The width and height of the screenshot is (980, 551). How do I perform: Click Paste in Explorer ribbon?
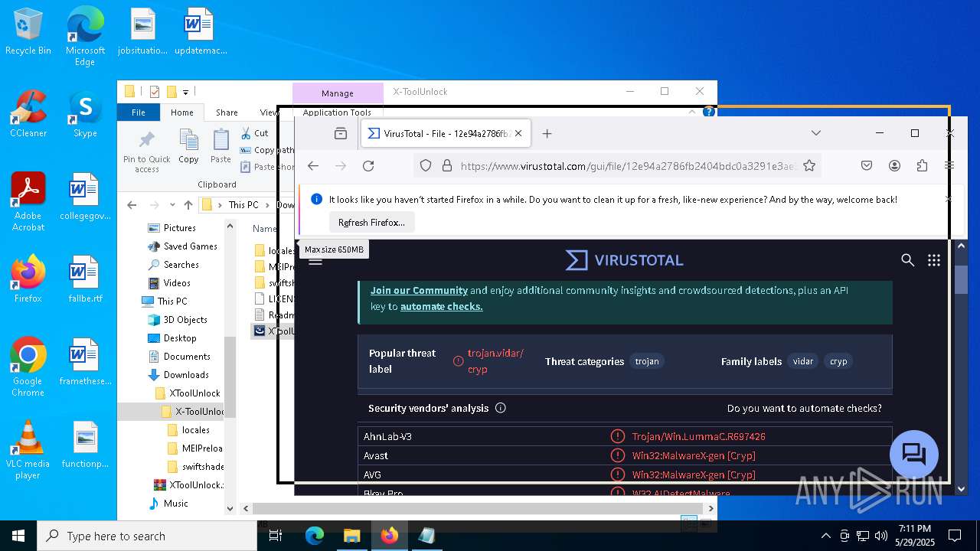click(220, 146)
